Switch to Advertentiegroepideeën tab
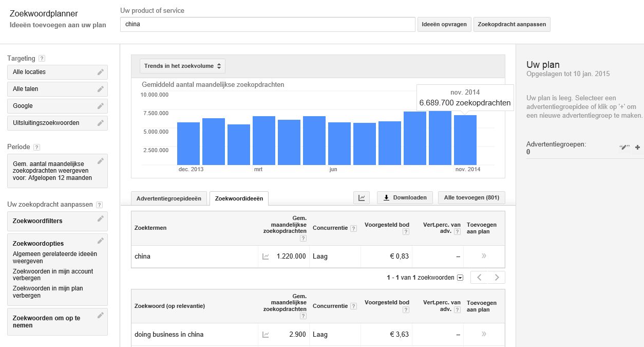 169,198
